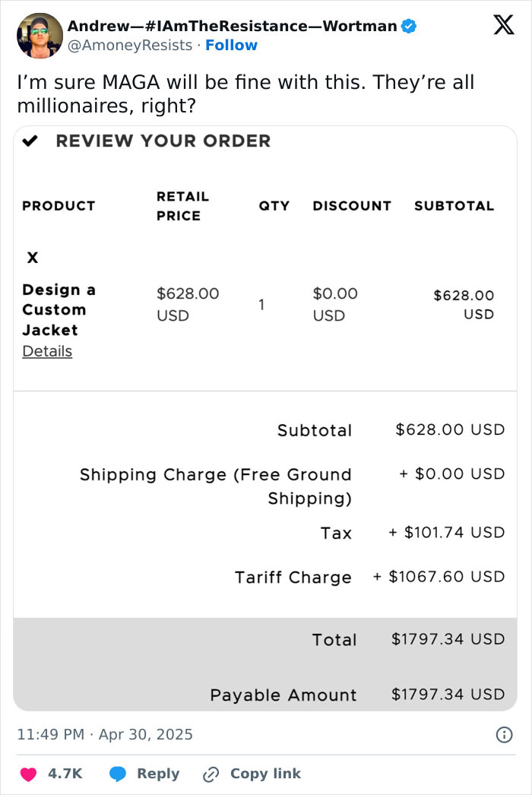Click Andrew's profile picture
Viewport: 532px width, 795px height.
(x=40, y=34)
